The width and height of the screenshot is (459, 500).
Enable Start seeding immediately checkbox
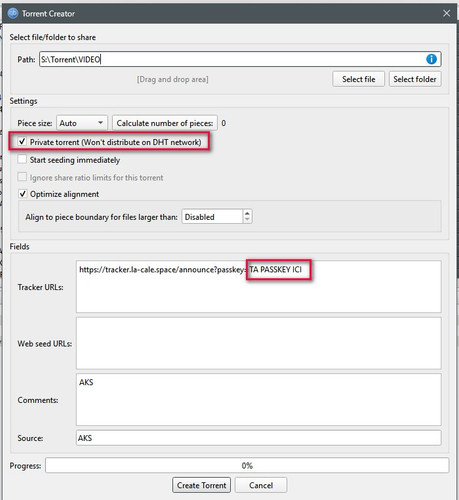(x=22, y=159)
